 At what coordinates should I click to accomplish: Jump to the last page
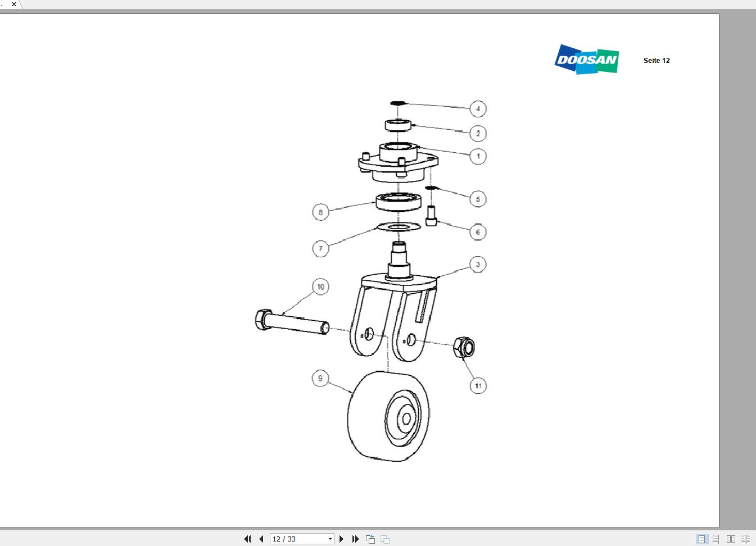coord(355,539)
